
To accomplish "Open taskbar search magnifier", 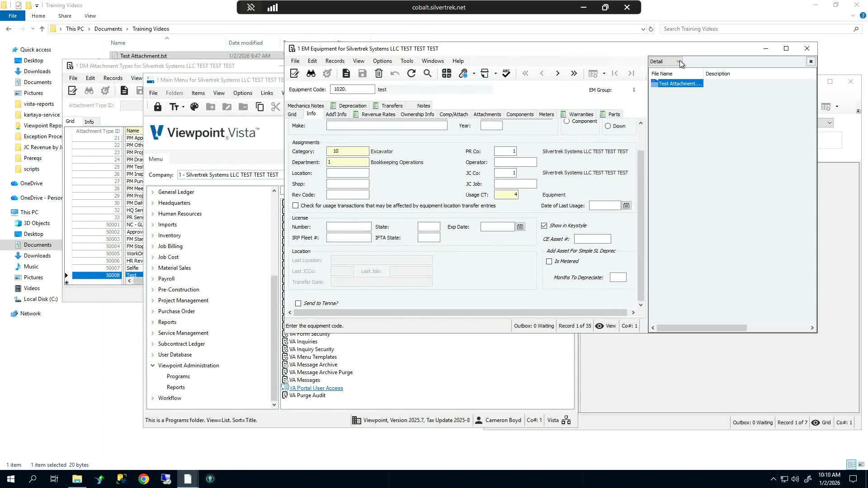I will click(33, 479).
